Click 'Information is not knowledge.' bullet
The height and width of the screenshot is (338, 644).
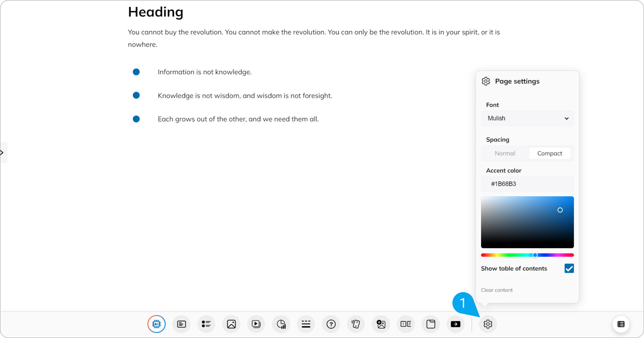(205, 72)
